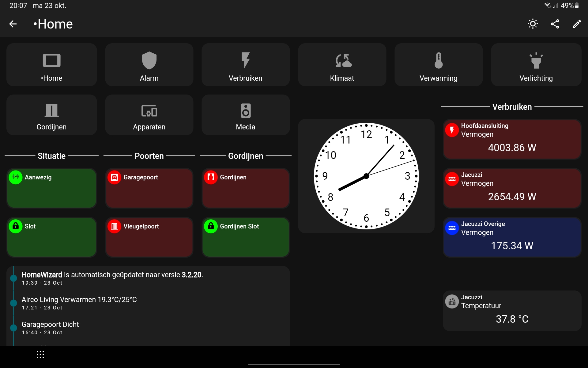
Task: Open the Jacuzzi Overige Vermogen card
Action: pyautogui.click(x=512, y=237)
